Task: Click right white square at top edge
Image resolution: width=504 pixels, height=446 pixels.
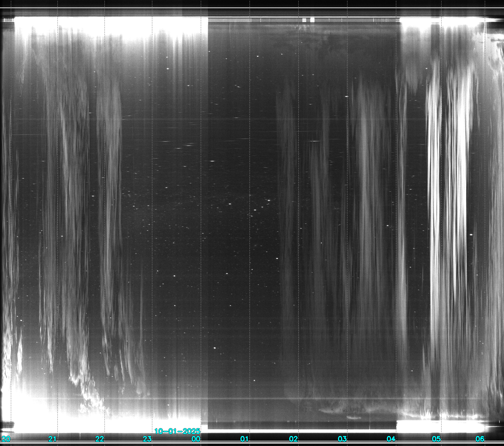Action: [x=312, y=20]
